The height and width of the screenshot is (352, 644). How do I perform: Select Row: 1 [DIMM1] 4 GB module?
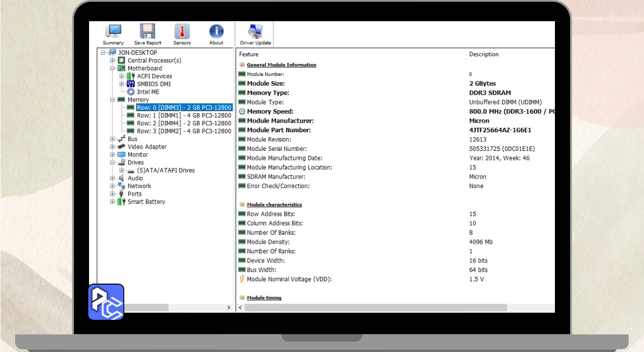tap(184, 115)
